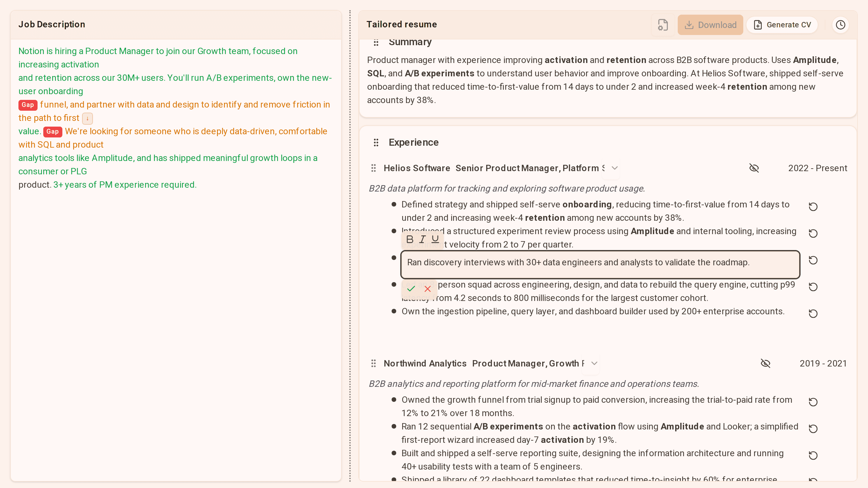The image size is (868, 488).
Task: Regenerate the self-serve reporting suite bullet
Action: coord(813,455)
